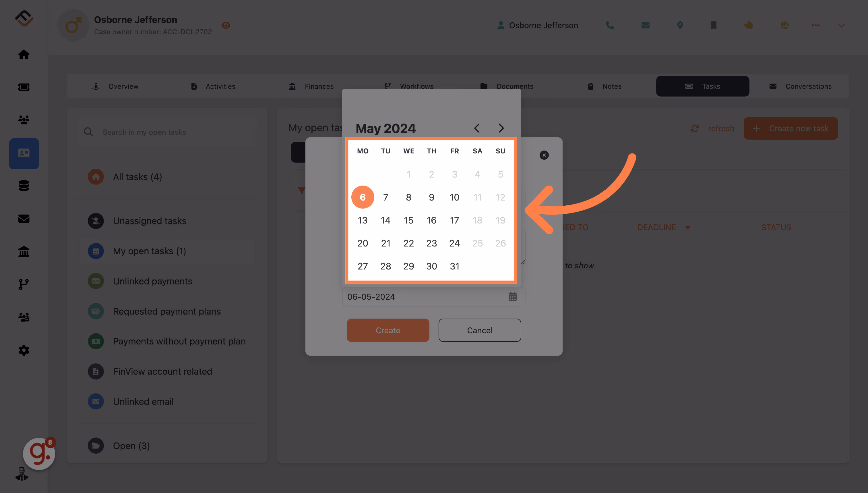Open the three-dots more menu in header
The height and width of the screenshot is (493, 868).
815,25
